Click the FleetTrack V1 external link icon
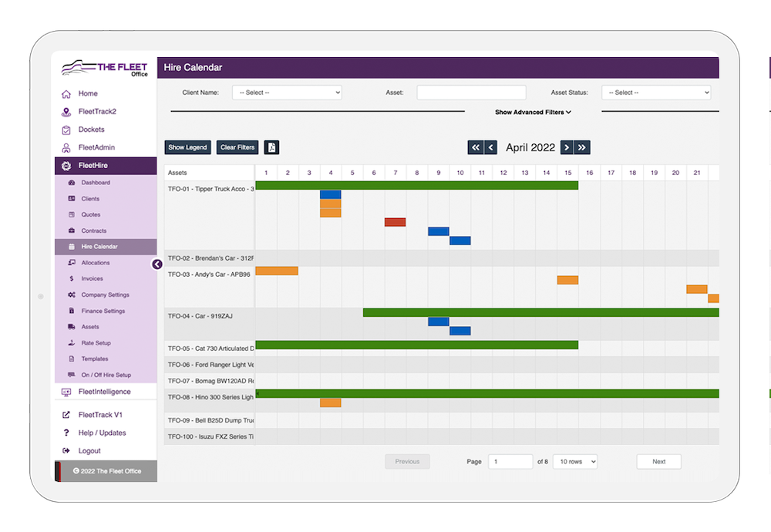The height and width of the screenshot is (532, 771). (x=66, y=415)
